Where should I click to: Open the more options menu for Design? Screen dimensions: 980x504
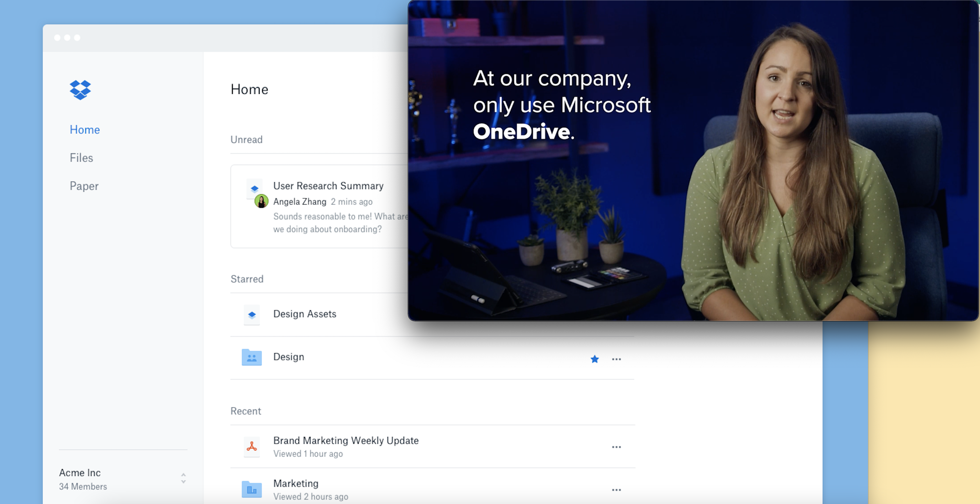tap(616, 359)
